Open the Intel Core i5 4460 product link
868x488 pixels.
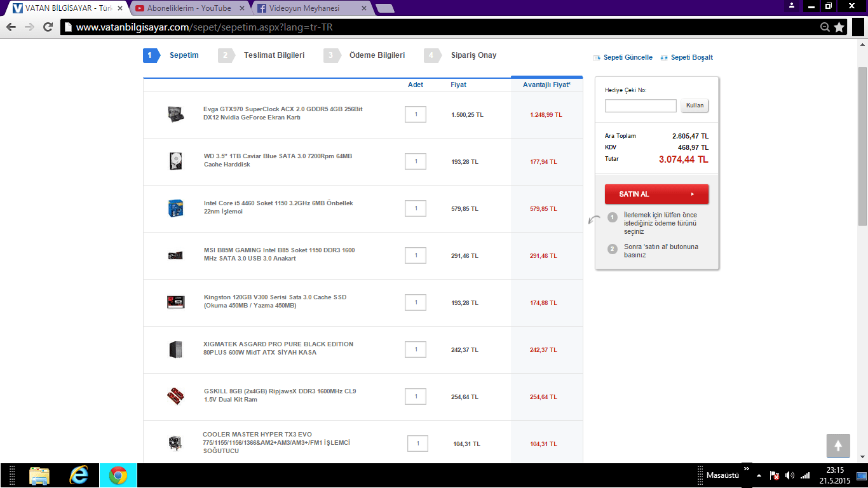[x=278, y=207]
